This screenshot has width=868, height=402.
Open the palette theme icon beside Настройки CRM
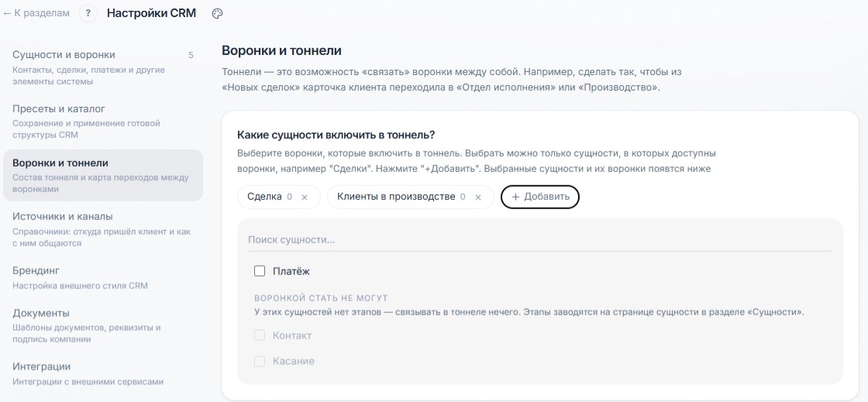tap(217, 14)
